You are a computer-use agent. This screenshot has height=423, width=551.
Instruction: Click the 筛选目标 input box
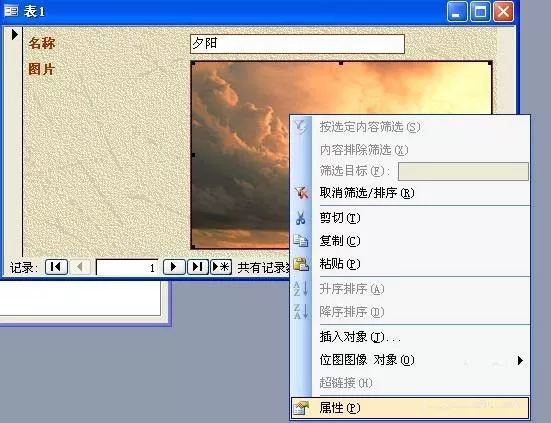coord(463,171)
